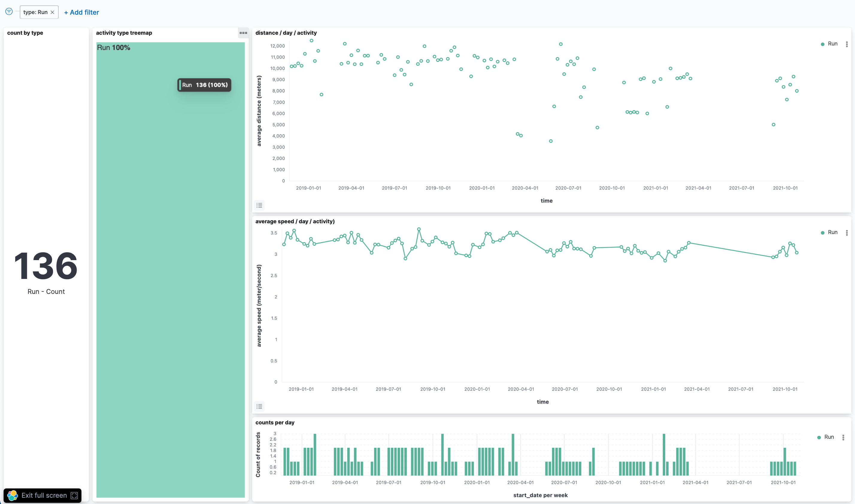The width and height of the screenshot is (855, 504).
Task: Open Run legend options in average speed chart
Action: [847, 233]
